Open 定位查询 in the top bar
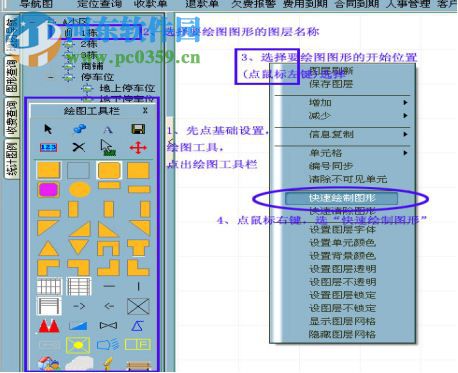This screenshot has height=373, width=458. [99, 4]
